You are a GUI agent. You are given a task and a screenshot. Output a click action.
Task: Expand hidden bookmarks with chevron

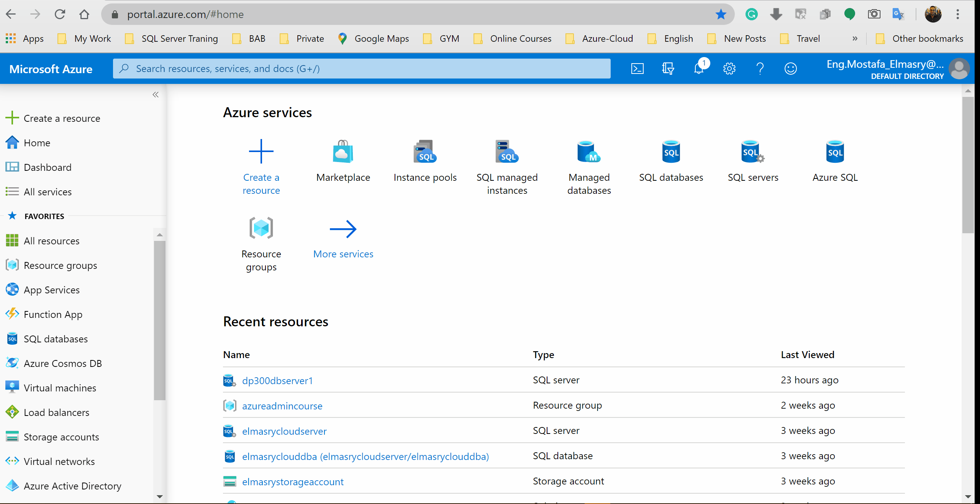click(x=855, y=39)
